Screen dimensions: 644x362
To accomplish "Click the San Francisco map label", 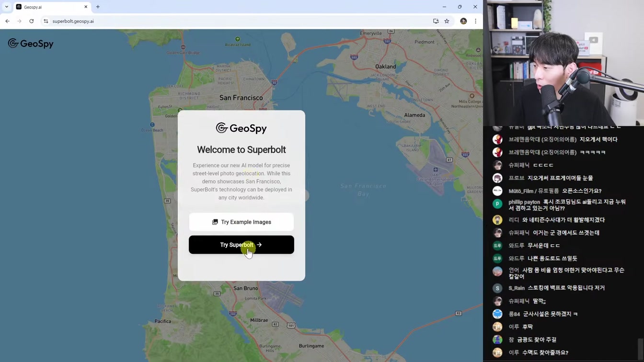I will [241, 98].
